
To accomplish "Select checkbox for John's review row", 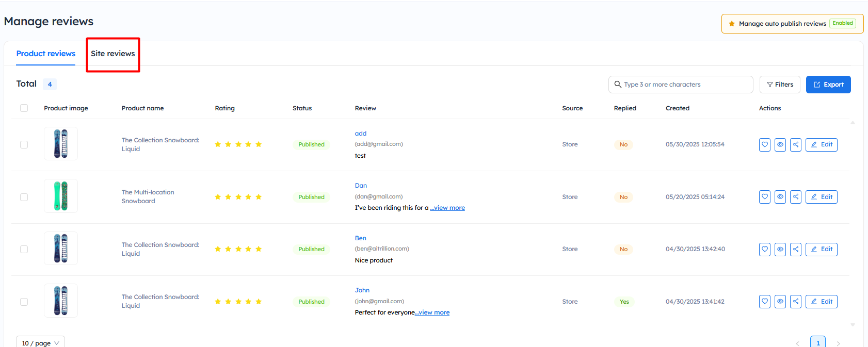I will tap(24, 302).
